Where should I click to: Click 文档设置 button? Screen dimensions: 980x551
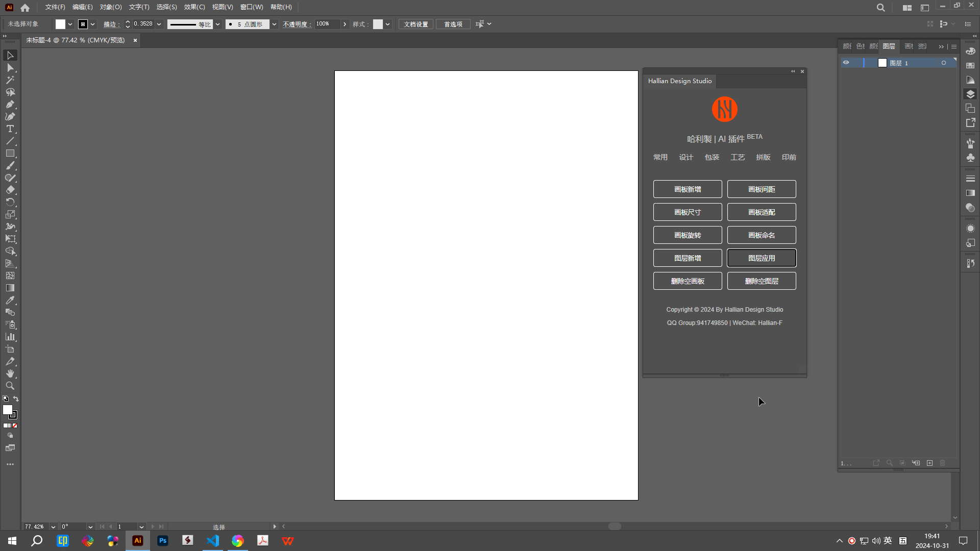[x=416, y=24]
